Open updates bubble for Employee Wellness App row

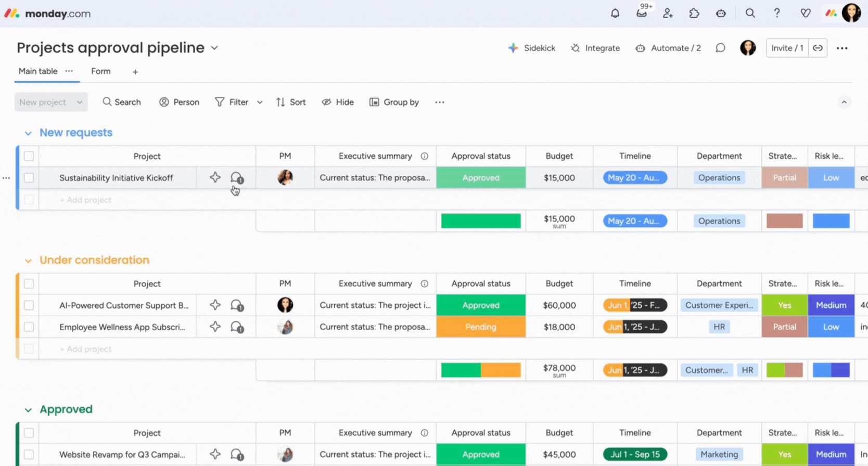point(237,328)
